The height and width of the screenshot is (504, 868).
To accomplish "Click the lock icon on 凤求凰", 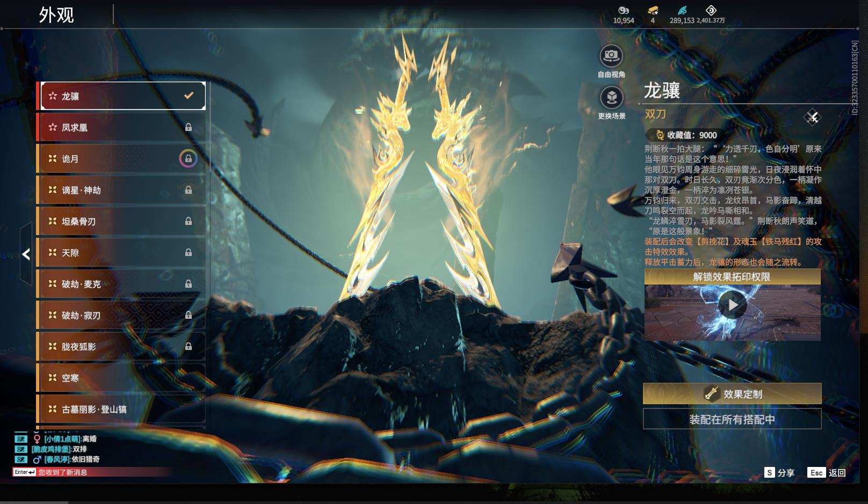I will (189, 127).
